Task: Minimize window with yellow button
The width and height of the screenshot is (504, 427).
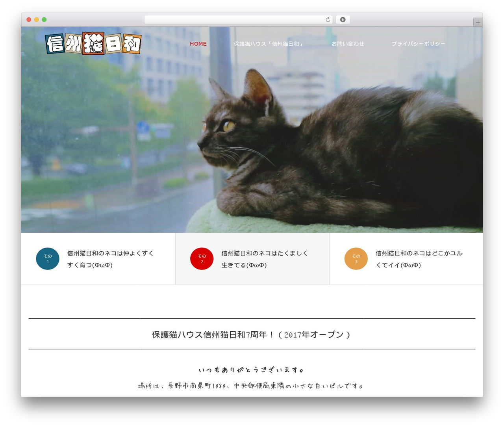Action: tap(37, 20)
